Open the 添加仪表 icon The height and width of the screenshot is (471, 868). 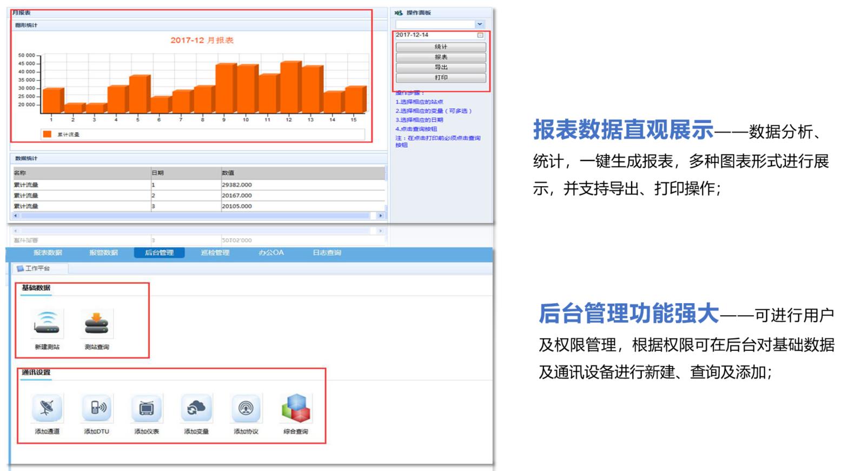pos(147,408)
